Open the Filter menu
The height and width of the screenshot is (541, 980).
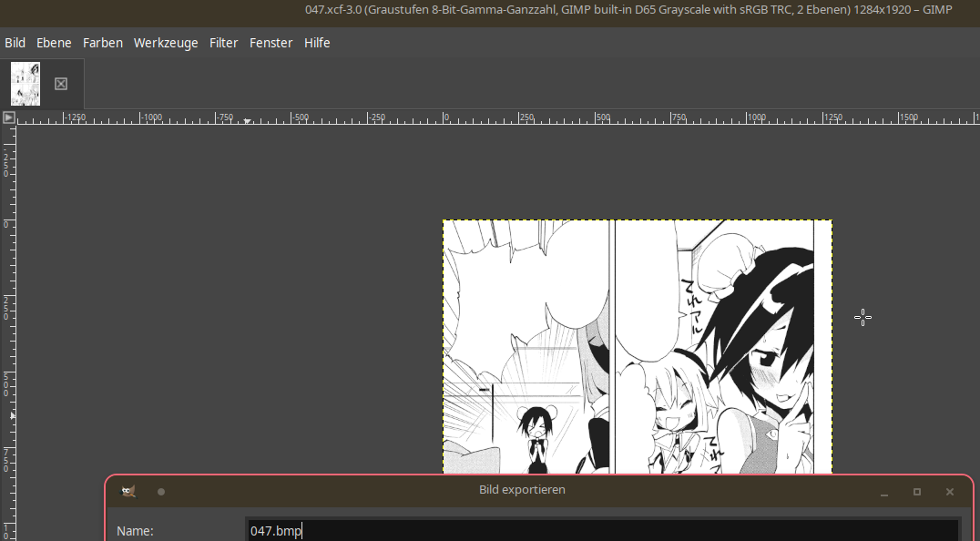click(224, 43)
